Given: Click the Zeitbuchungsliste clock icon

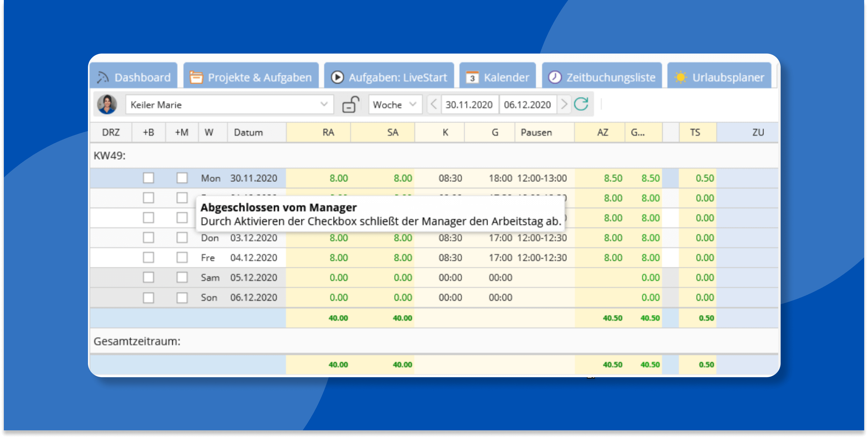Looking at the screenshot, I should point(555,77).
